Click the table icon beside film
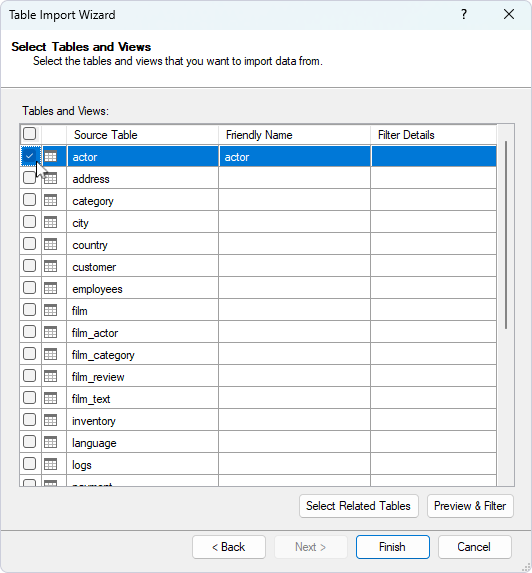The image size is (532, 573). (50, 310)
